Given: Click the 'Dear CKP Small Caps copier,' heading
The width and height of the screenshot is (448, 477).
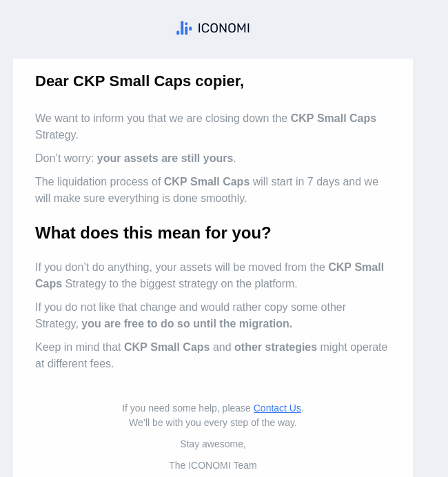Looking at the screenshot, I should pos(140,81).
